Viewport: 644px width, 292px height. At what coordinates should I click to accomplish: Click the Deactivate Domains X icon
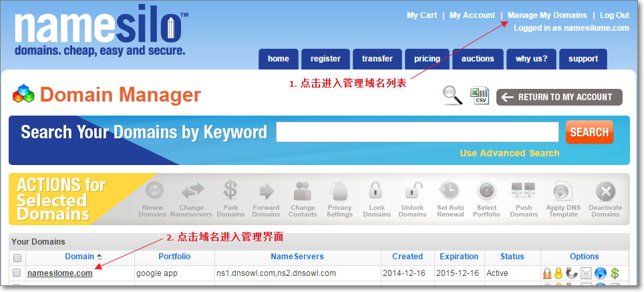[x=606, y=191]
